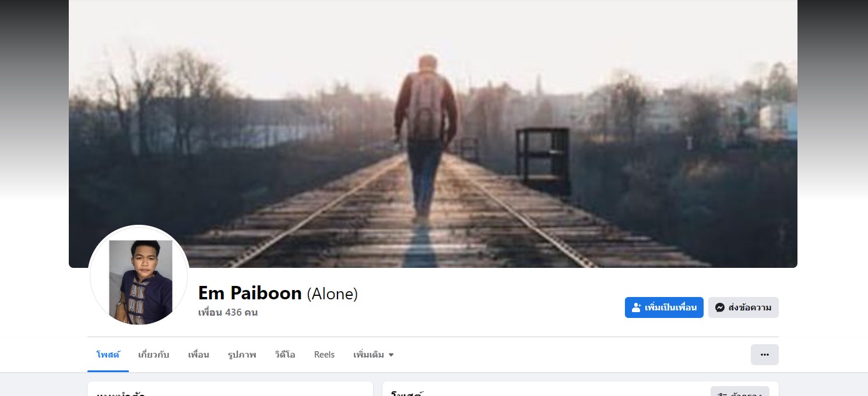Screen dimensions: 868x396
Task: Open the เพื่อน 436 คน friends link
Action: [228, 312]
